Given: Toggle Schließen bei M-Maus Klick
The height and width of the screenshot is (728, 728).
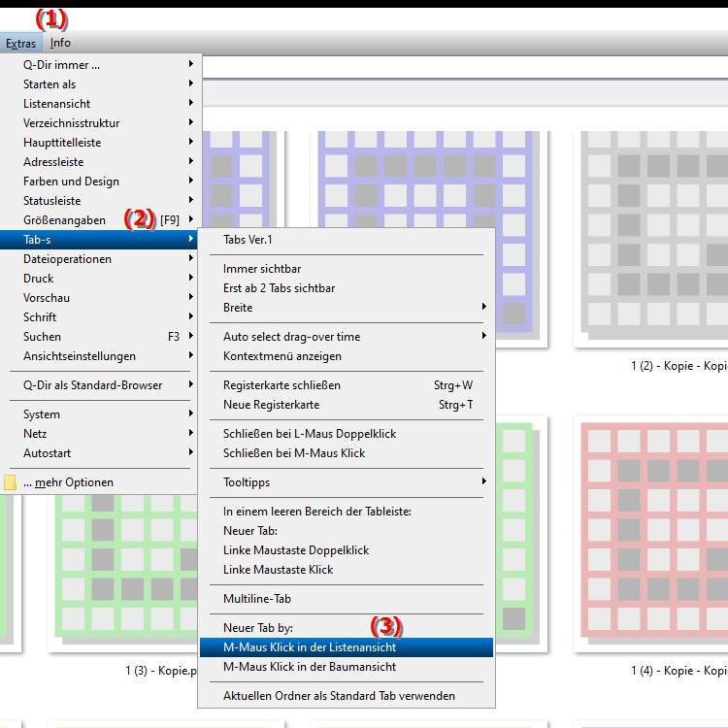Looking at the screenshot, I should 347,453.
